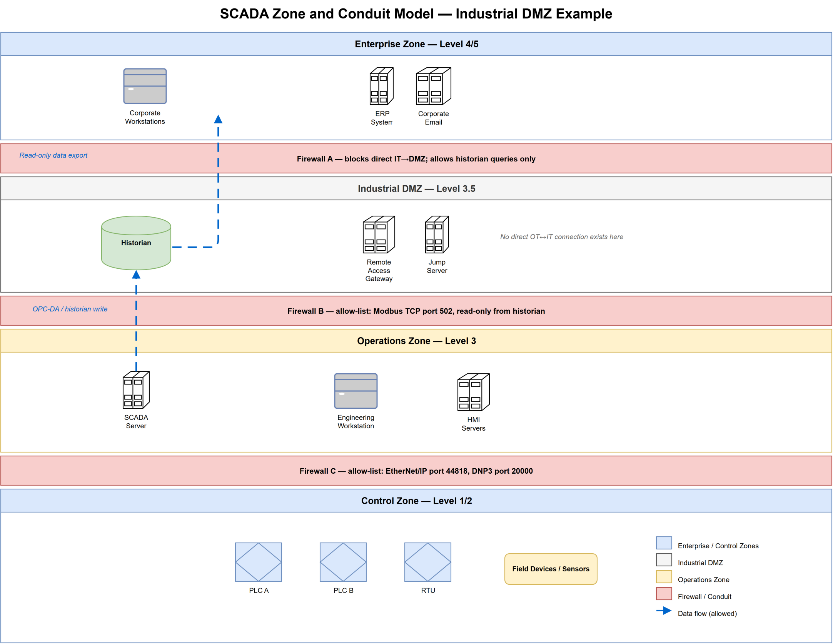Viewport: 833px width, 644px height.
Task: Select the Firewall B allow-list text
Action: [416, 311]
